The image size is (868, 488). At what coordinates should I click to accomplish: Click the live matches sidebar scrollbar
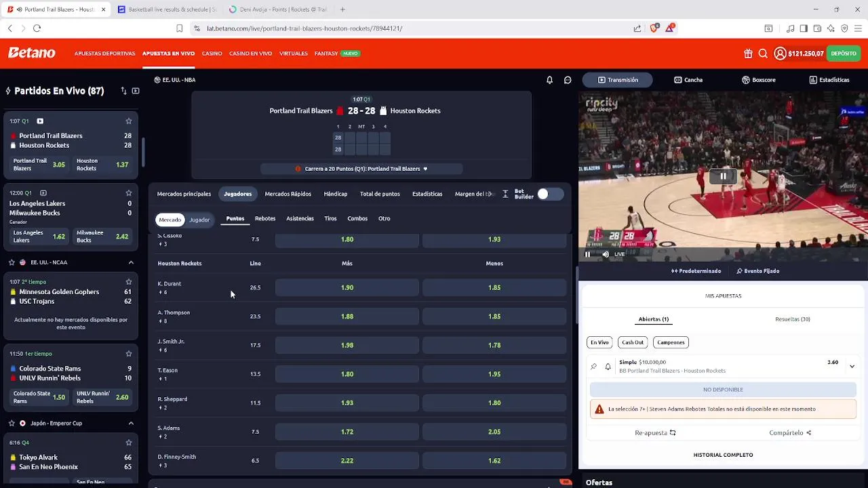(x=143, y=152)
